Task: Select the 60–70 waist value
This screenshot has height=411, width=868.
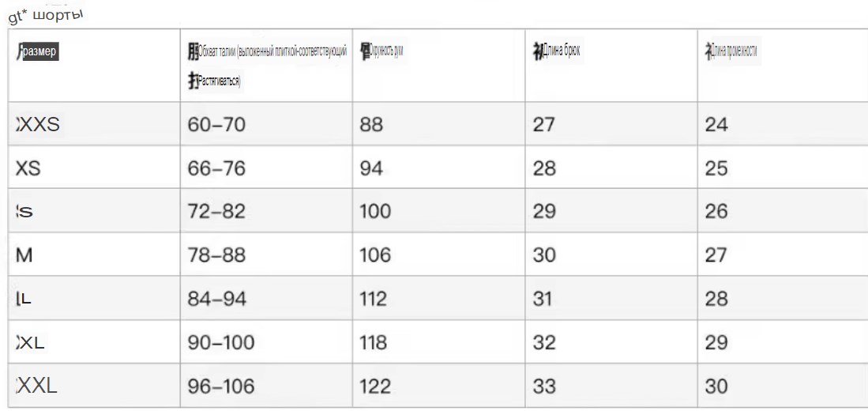Action: click(x=216, y=125)
